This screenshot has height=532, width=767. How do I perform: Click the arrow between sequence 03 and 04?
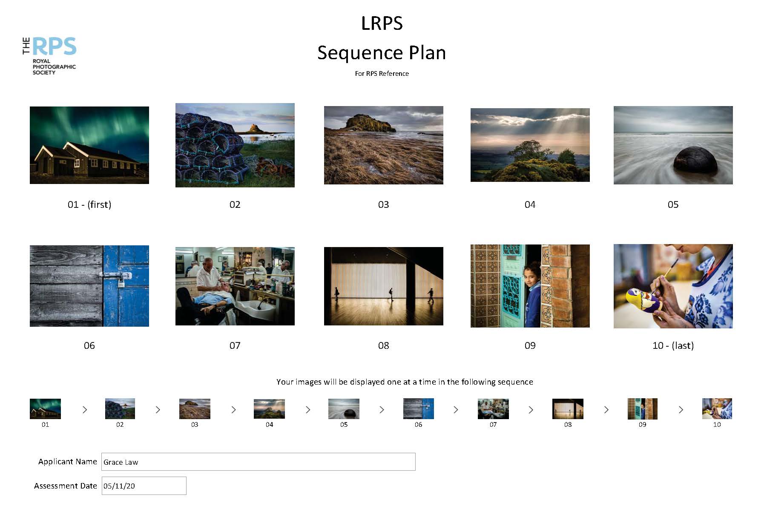pyautogui.click(x=233, y=410)
